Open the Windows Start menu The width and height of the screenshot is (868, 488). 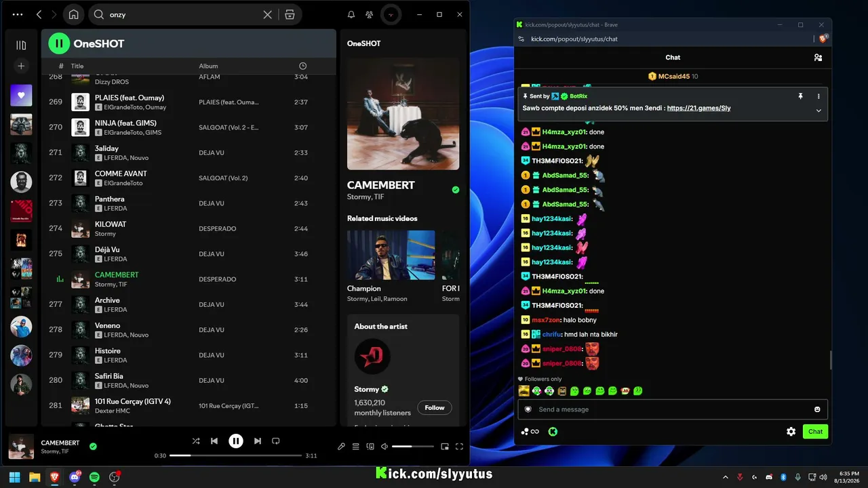[x=15, y=477]
